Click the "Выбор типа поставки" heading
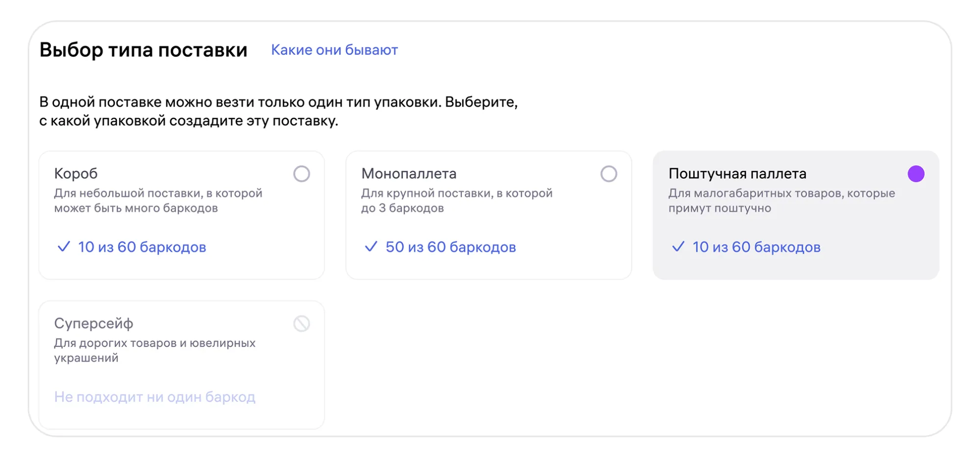The image size is (980, 458). click(143, 50)
